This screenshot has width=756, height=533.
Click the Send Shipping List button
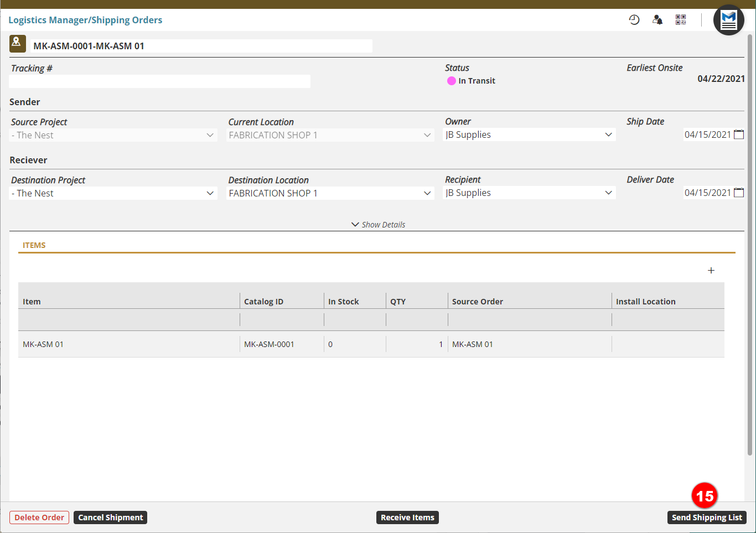click(707, 518)
